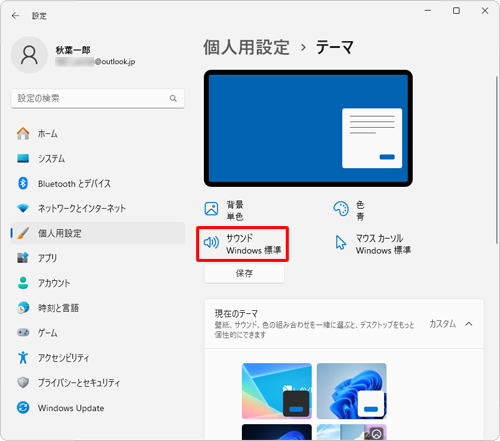This screenshot has height=441, width=500.
Task: Click the アカウント person icon
Action: point(23,283)
